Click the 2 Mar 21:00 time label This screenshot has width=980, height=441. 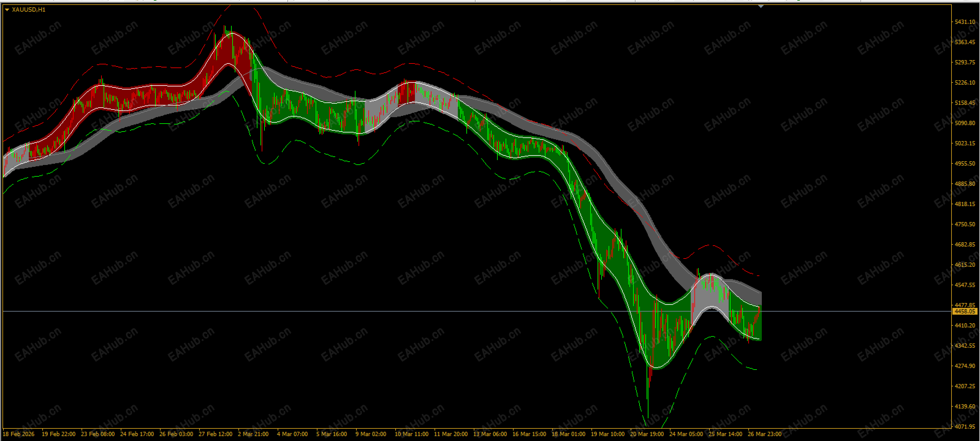253,434
